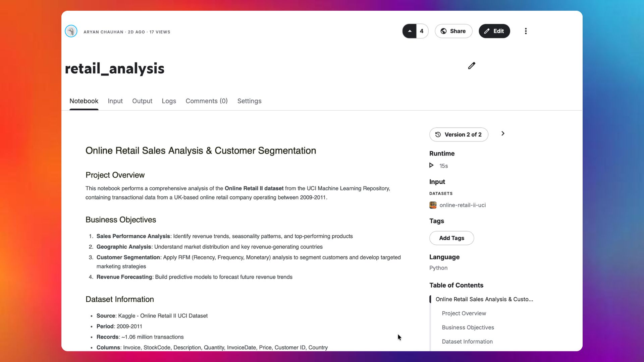Expand the version panel with the right chevron
The width and height of the screenshot is (644, 362).
point(503,133)
